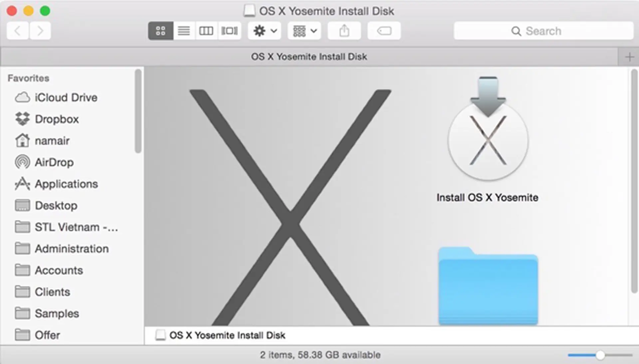Open the Offer sidebar folder
Screen dimensions: 639x364
pos(37,335)
